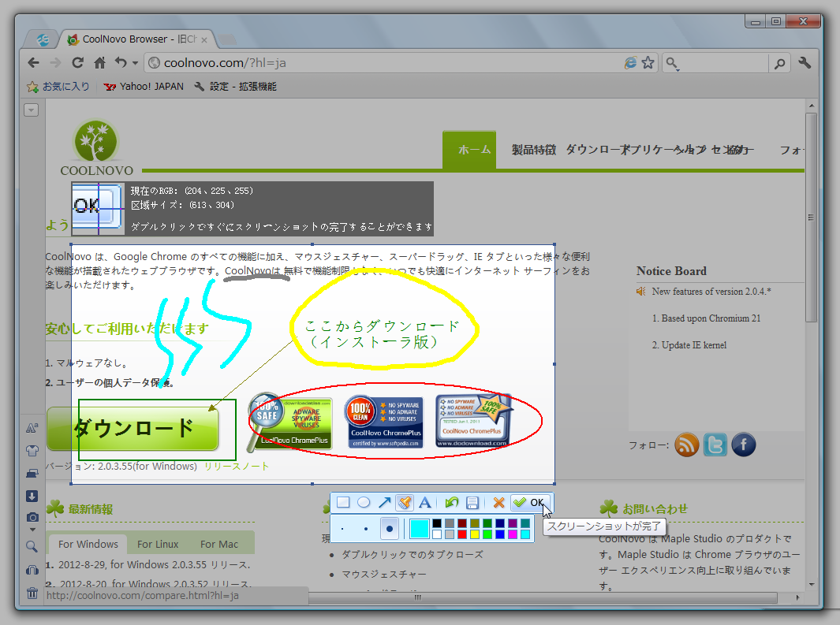
Task: Click the browser search input box
Action: tap(724, 63)
